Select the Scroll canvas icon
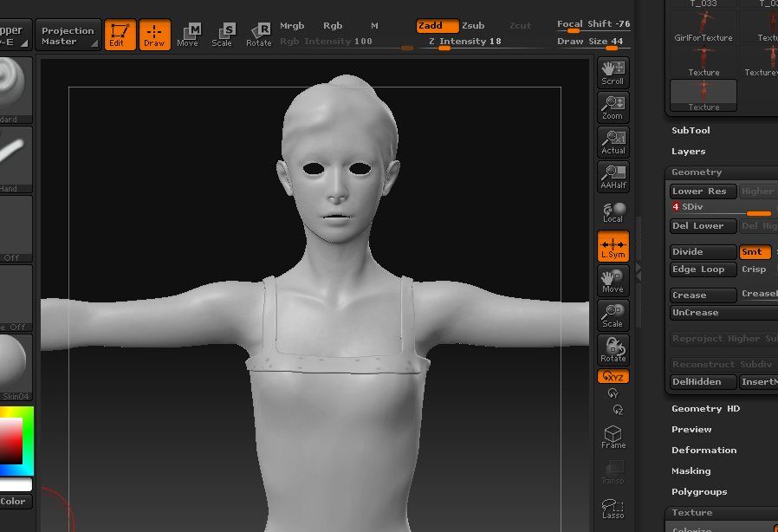This screenshot has width=778, height=532. [613, 72]
